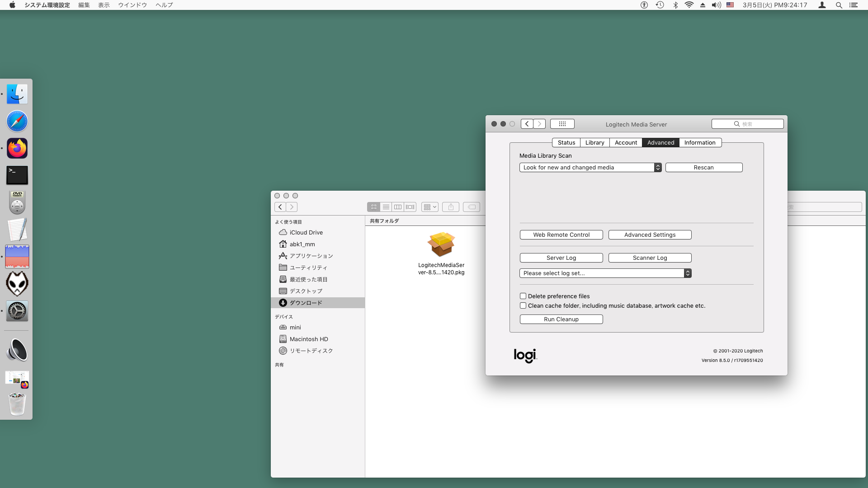Click the preferences search field

[747, 124]
